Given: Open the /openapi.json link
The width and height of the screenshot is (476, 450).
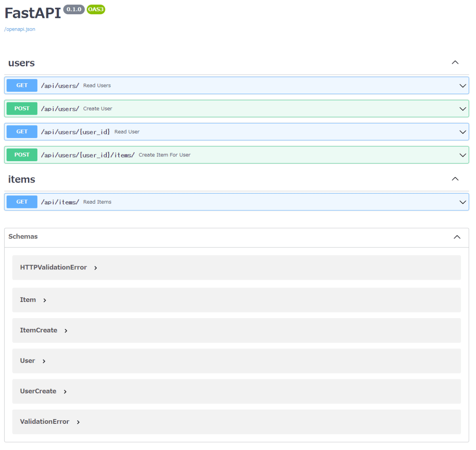Looking at the screenshot, I should click(19, 29).
